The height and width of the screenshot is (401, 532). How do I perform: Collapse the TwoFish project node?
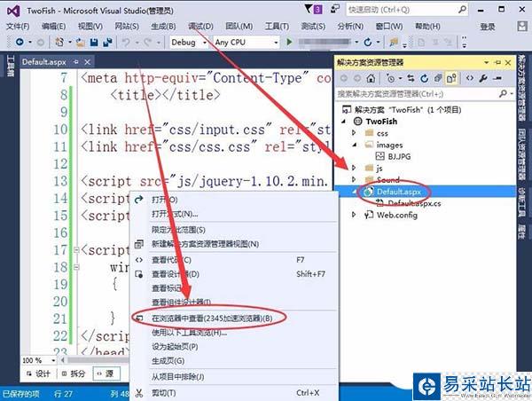click(x=344, y=122)
